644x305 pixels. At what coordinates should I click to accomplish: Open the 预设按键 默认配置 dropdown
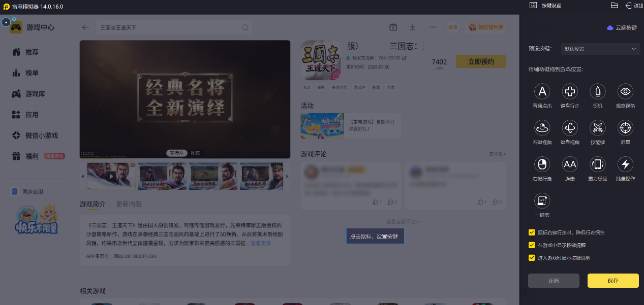(x=600, y=49)
